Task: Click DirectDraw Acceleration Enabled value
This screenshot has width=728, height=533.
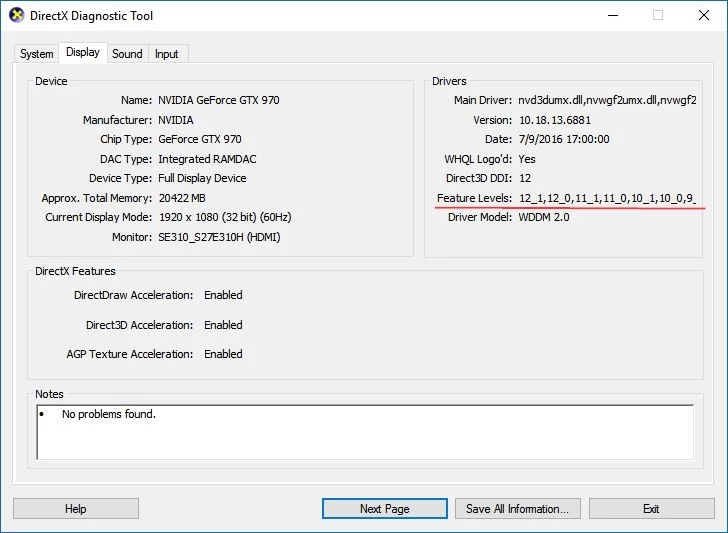Action: (223, 295)
